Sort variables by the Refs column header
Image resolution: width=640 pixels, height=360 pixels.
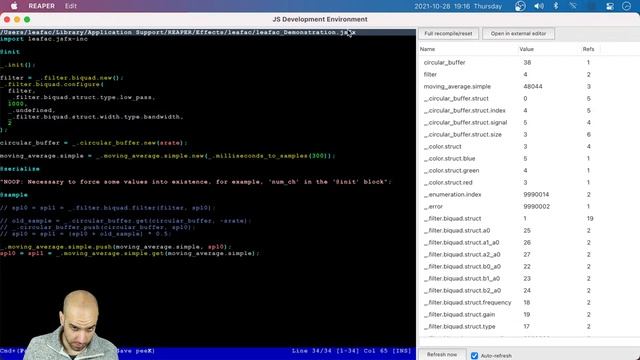point(588,49)
